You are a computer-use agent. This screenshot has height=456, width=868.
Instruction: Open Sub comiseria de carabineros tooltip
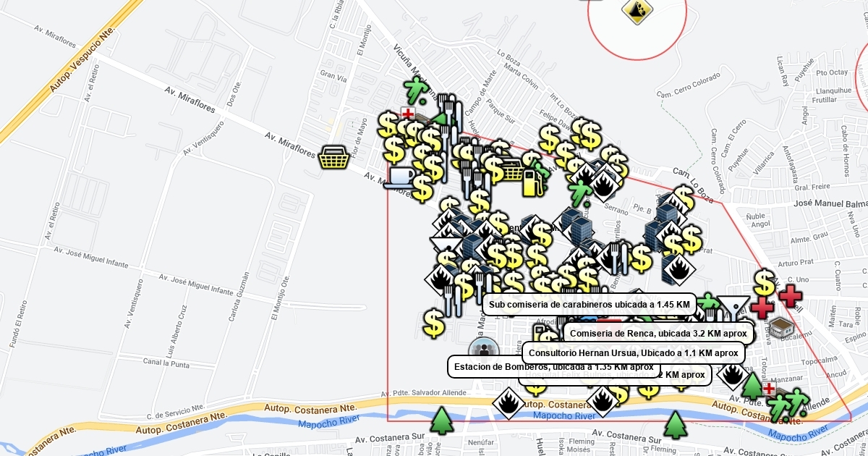coord(589,305)
